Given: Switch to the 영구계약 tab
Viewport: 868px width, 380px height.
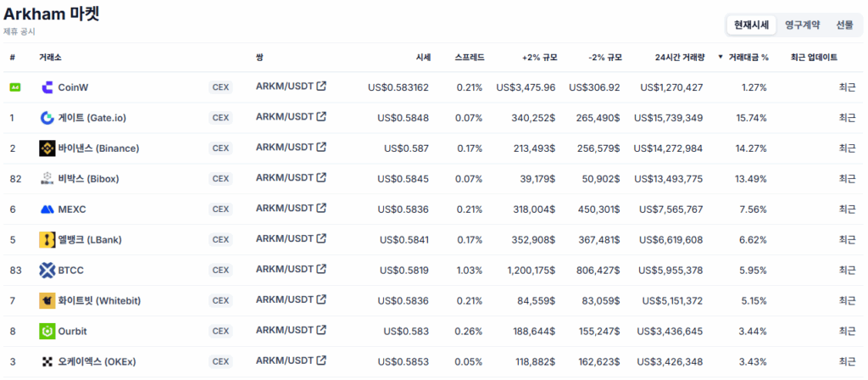Looking at the screenshot, I should tap(802, 25).
